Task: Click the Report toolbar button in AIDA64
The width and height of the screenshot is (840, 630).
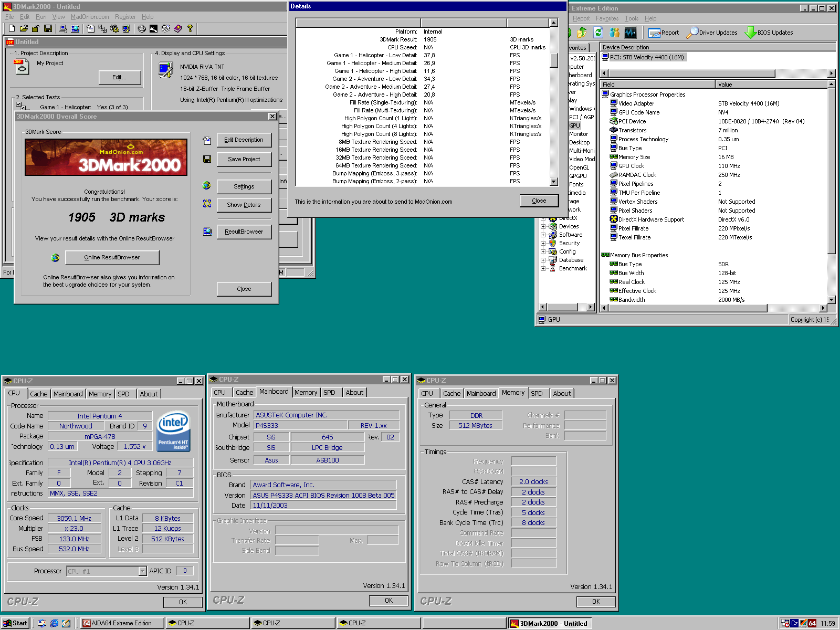Action: click(664, 33)
